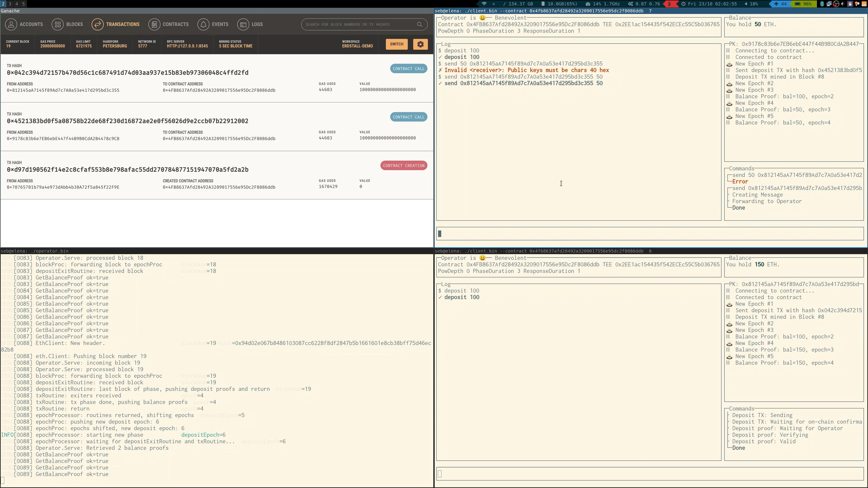Click the Accounts person icon
This screenshot has width=868, height=488.
(x=11, y=24)
